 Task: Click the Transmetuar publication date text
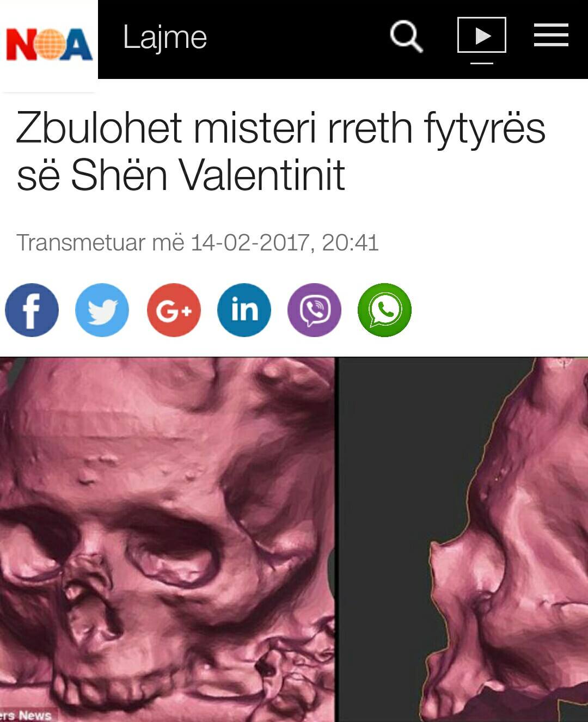point(197,242)
